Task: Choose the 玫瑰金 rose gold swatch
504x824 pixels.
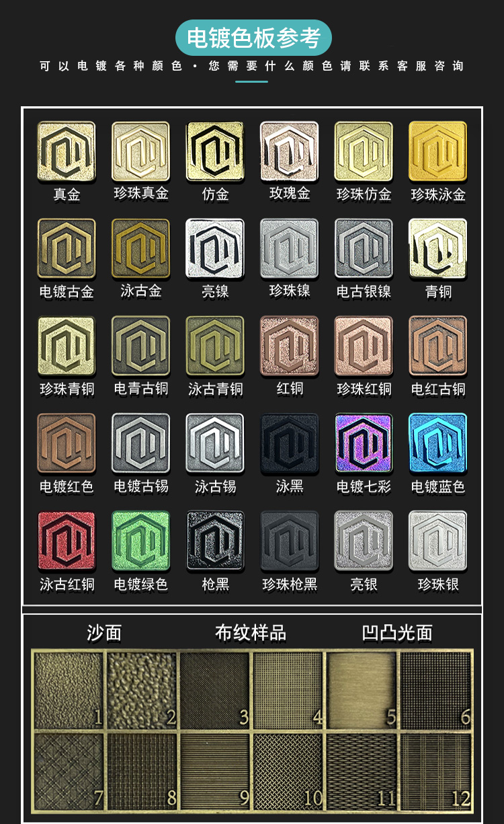Action: tap(290, 151)
